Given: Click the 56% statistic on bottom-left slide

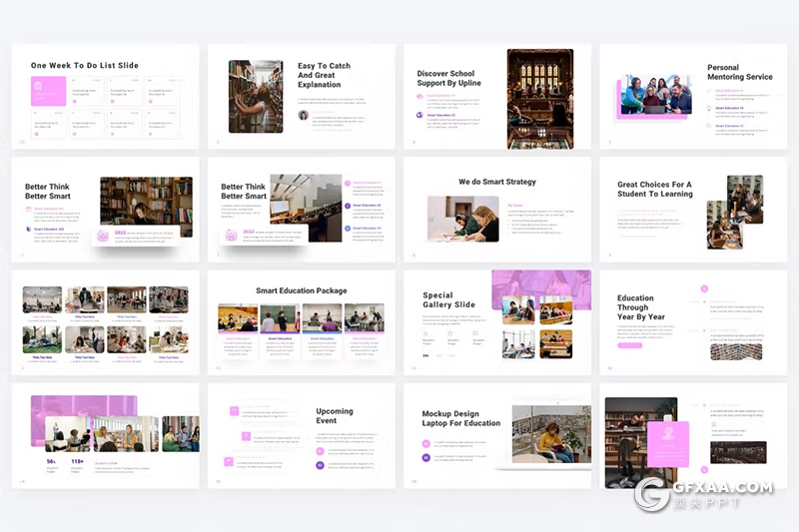Looking at the screenshot, I should click(51, 461).
